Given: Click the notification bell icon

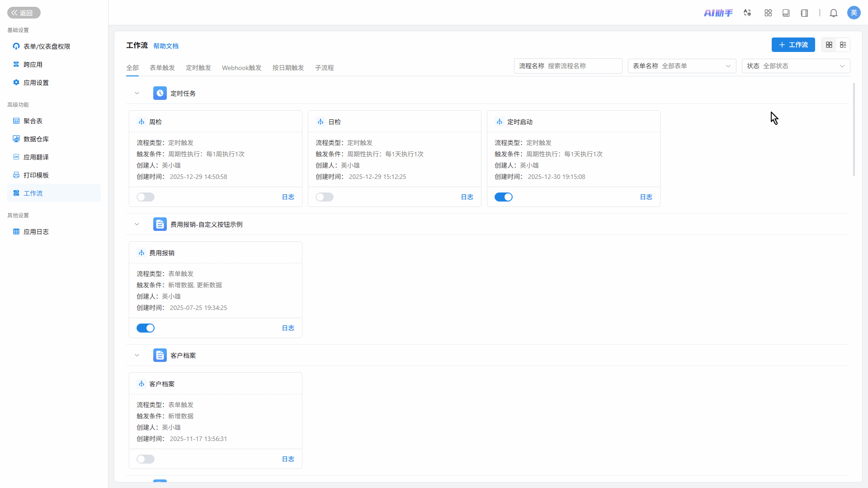Looking at the screenshot, I should [834, 13].
